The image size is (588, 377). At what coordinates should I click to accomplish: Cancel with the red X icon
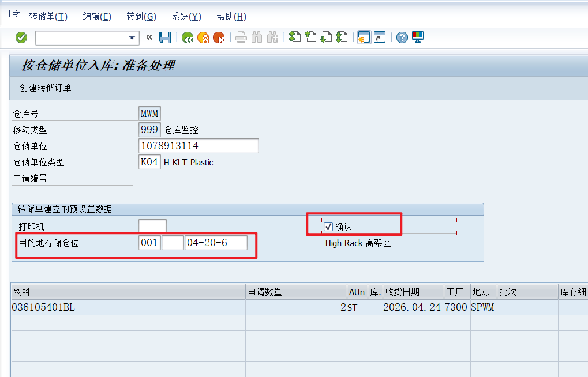tap(219, 37)
